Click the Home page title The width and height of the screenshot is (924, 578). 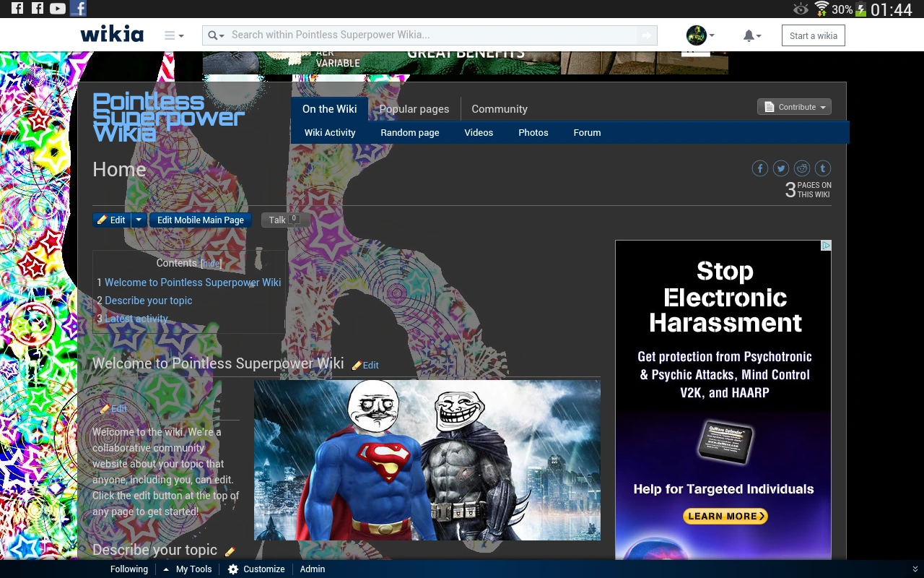119,169
